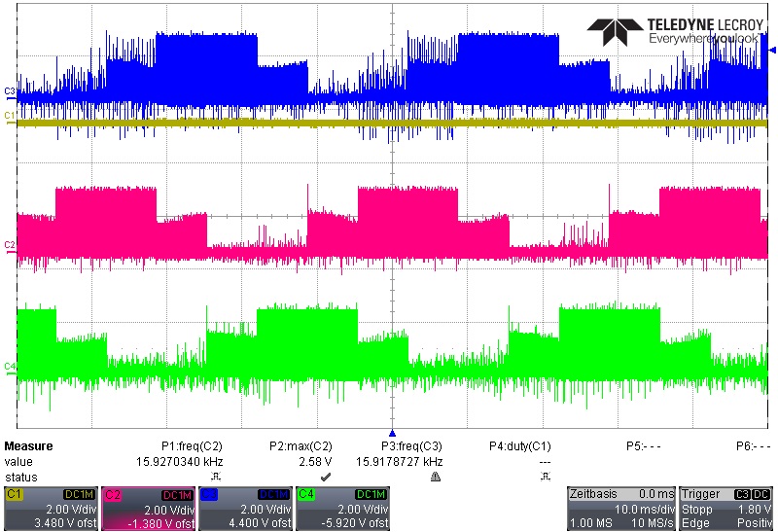Click the 'value' row label under Measure
778x532 pixels.
point(18,462)
